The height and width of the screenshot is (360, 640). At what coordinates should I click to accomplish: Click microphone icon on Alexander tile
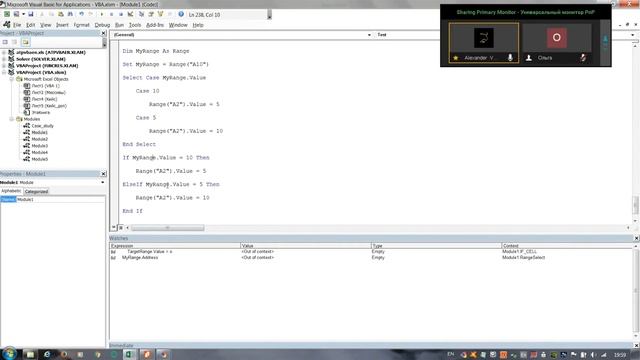pyautogui.click(x=510, y=58)
